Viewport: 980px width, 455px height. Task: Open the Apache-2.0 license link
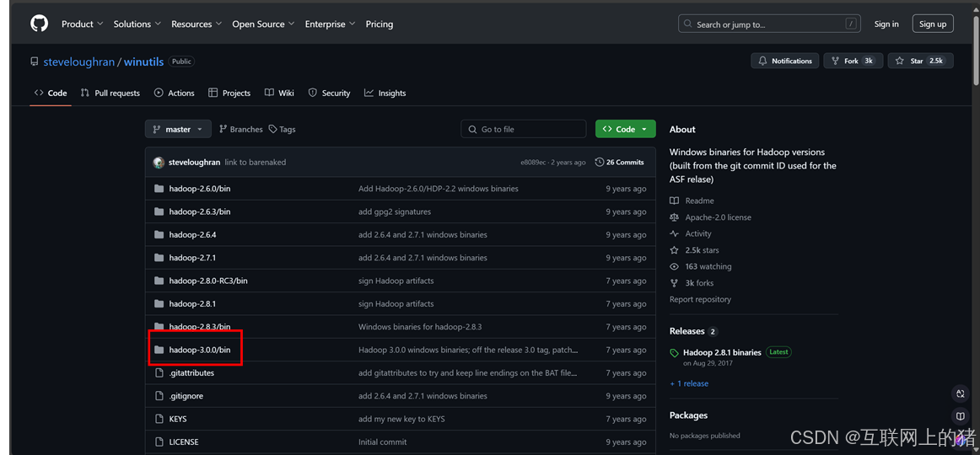pyautogui.click(x=711, y=217)
